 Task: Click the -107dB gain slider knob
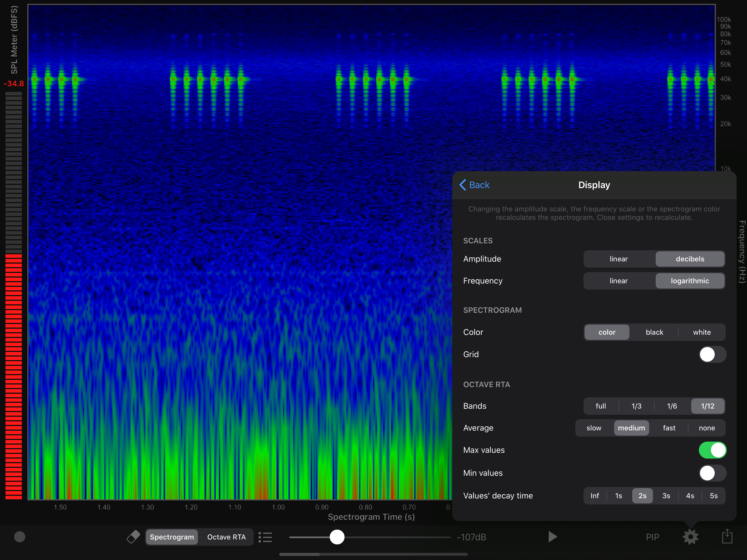pos(337,537)
